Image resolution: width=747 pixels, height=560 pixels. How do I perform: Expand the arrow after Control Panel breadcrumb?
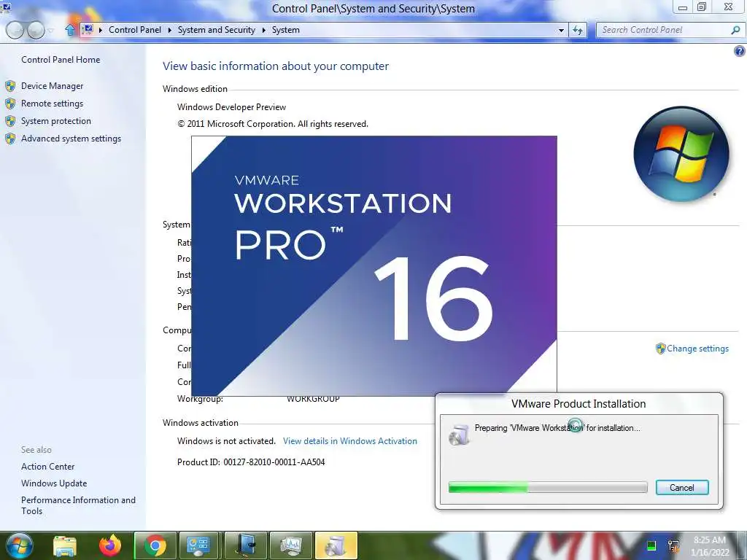(169, 30)
